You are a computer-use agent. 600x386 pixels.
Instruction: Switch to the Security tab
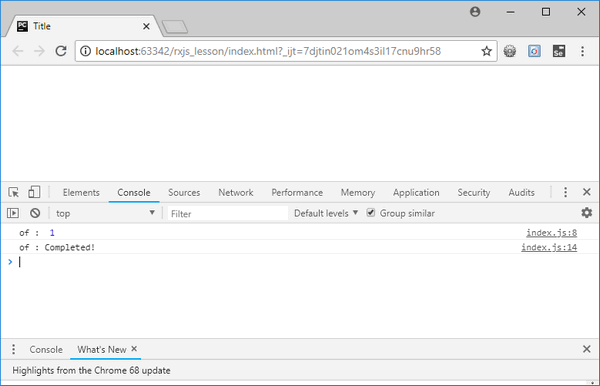(474, 192)
